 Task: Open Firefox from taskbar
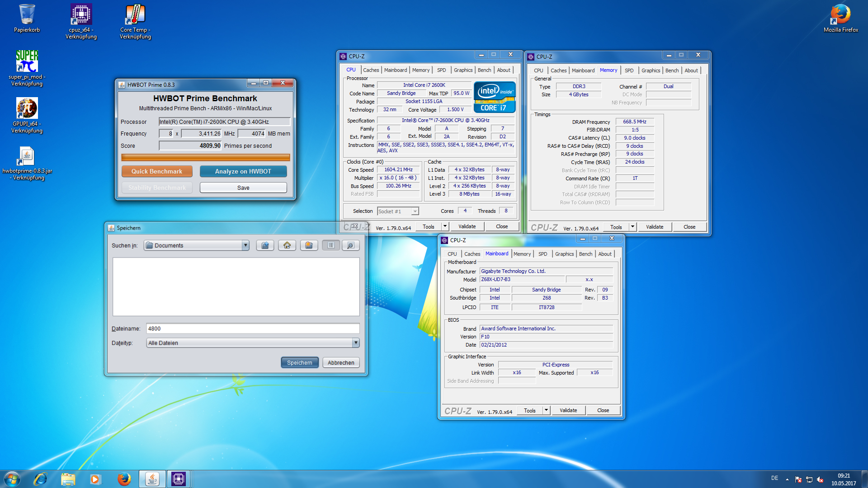[124, 479]
